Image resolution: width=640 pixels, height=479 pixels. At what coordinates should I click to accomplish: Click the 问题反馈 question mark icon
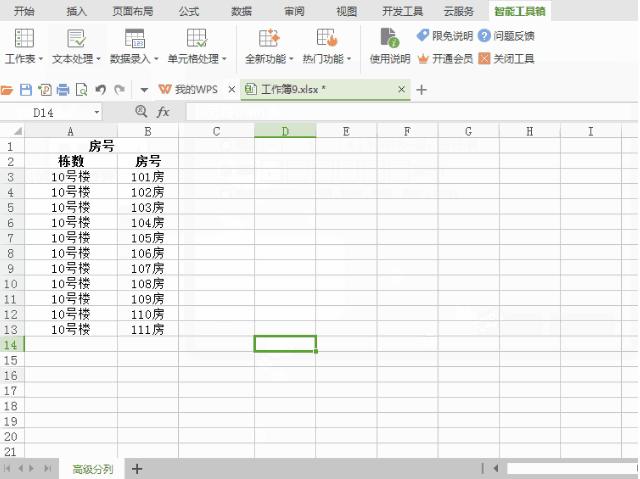pyautogui.click(x=484, y=36)
